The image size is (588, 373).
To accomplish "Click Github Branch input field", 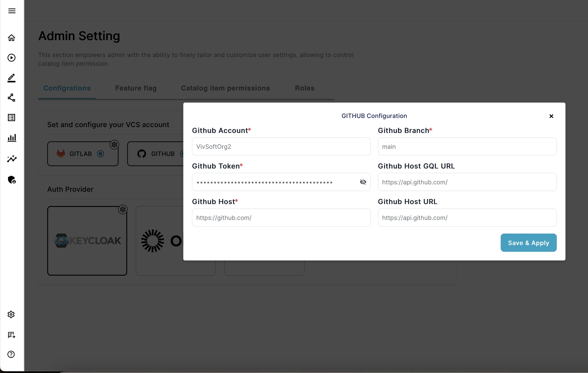I will pos(467,146).
